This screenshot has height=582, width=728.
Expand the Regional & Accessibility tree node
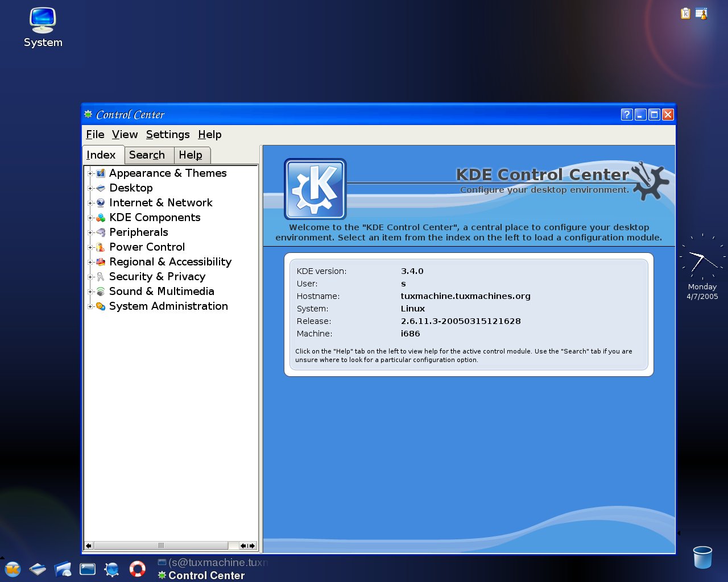click(90, 262)
